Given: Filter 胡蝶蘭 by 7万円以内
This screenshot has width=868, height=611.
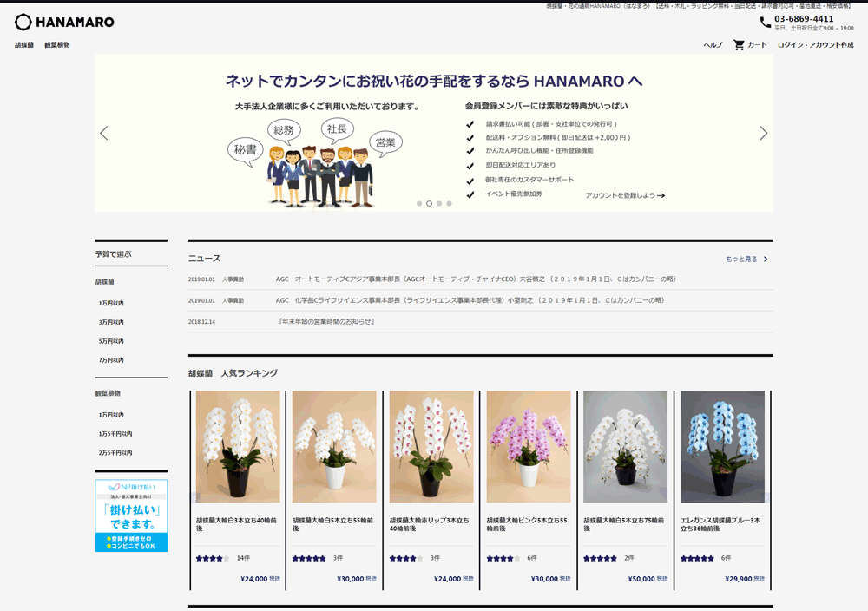Looking at the screenshot, I should 111,360.
